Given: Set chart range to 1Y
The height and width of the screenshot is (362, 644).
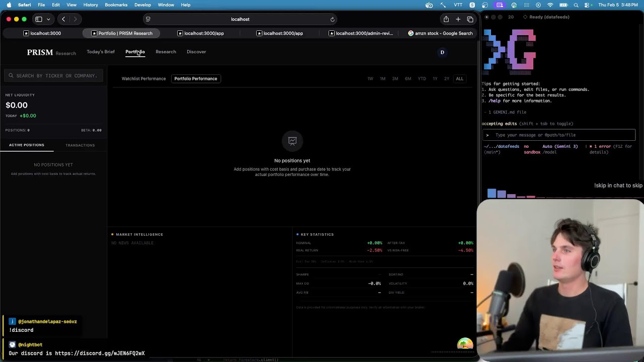Looking at the screenshot, I should tap(435, 79).
